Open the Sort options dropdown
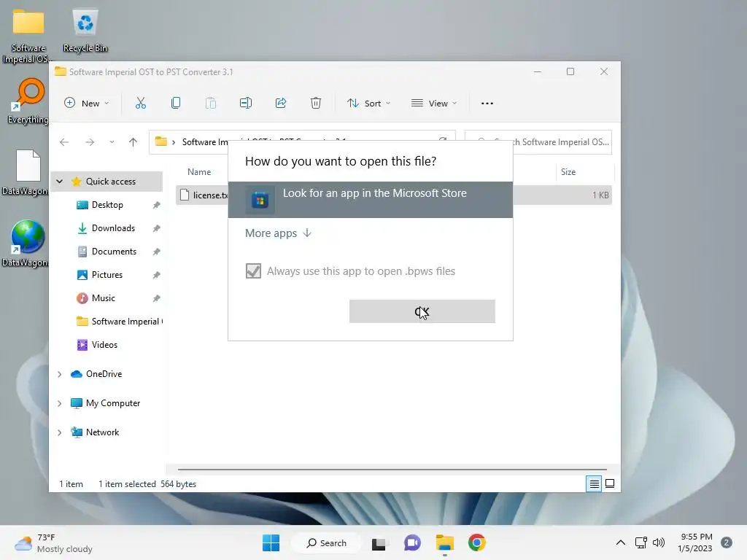This screenshot has width=747, height=560. pyautogui.click(x=368, y=104)
